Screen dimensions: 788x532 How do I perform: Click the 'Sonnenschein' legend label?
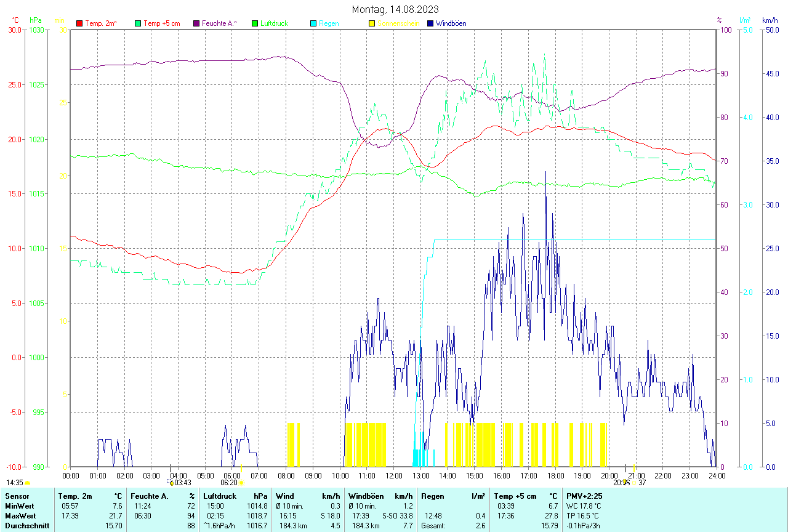point(398,23)
